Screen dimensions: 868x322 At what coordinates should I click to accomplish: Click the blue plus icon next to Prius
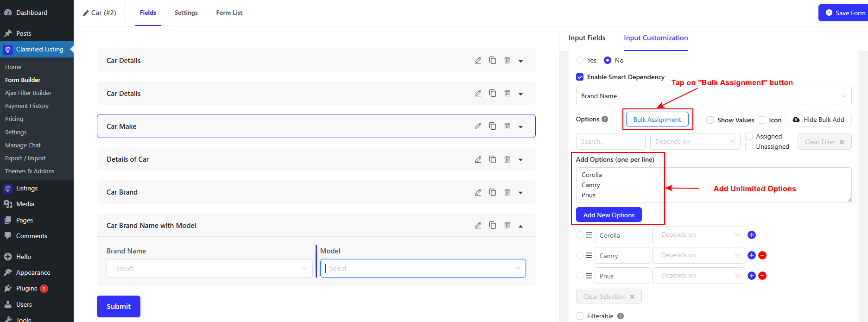pos(752,276)
